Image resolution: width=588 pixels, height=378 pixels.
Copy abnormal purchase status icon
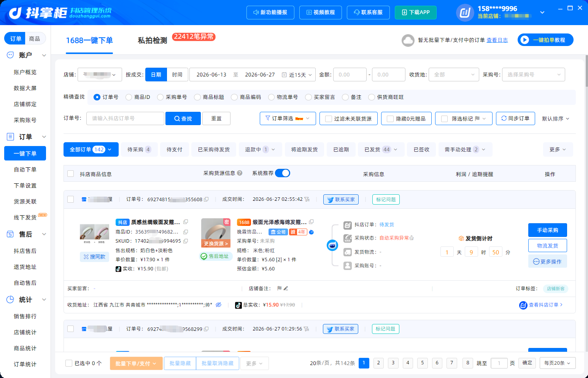(x=412, y=238)
